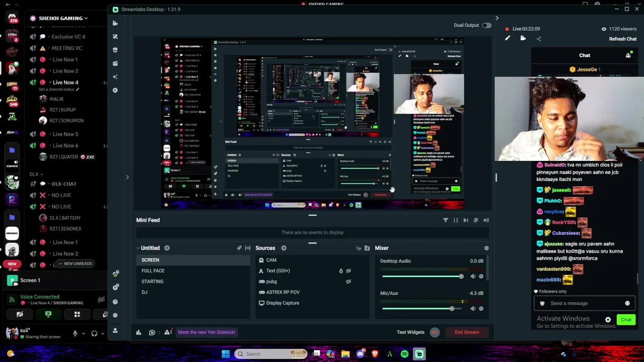This screenshot has height=362, width=644.
Task: Collapse the Streamlabs chat panel arrow
Action: point(497,18)
